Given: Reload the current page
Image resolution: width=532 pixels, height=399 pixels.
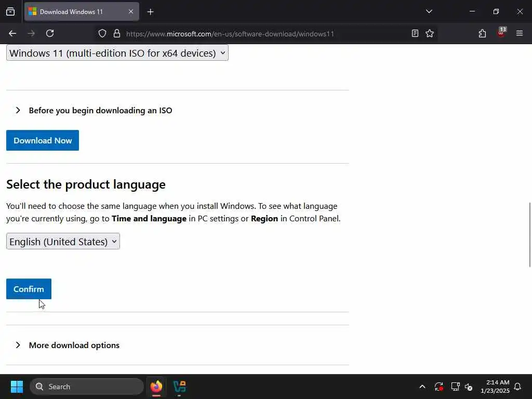Looking at the screenshot, I should click(50, 33).
